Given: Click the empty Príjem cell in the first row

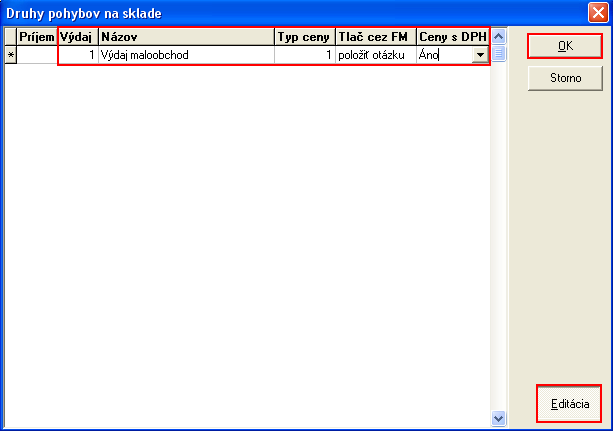Looking at the screenshot, I should 37,55.
